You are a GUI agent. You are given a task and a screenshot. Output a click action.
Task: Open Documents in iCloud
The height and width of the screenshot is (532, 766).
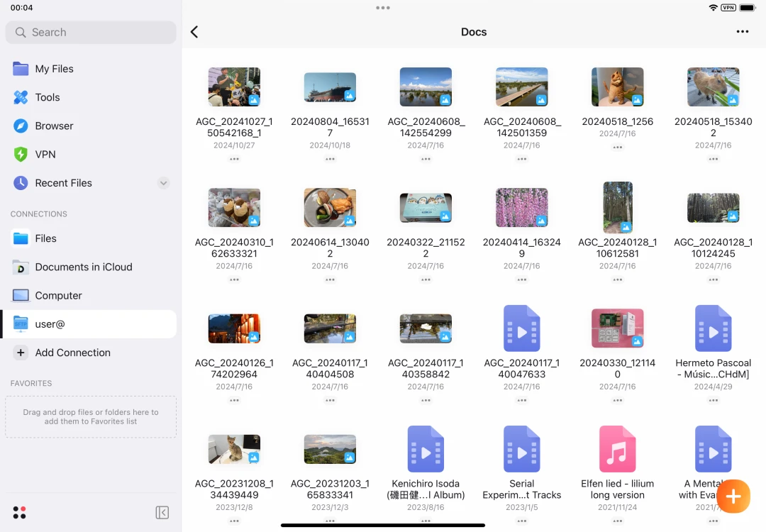pos(83,267)
